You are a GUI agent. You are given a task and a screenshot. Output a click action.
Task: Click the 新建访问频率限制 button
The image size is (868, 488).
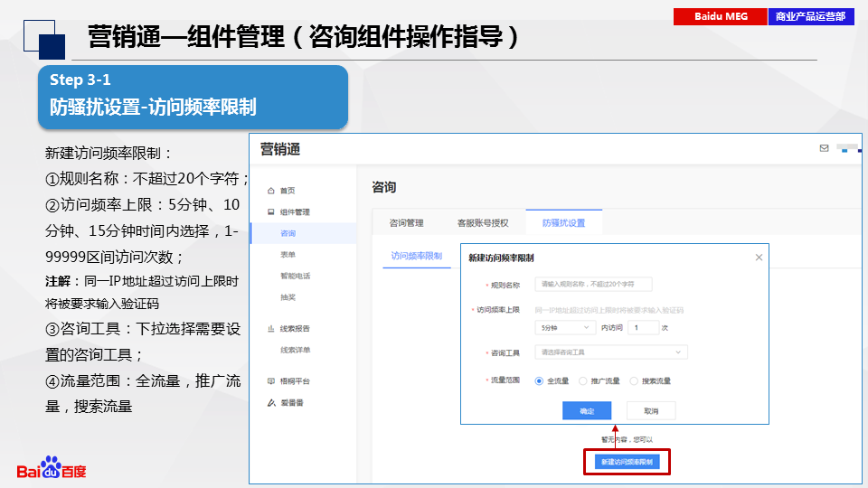tap(627, 462)
